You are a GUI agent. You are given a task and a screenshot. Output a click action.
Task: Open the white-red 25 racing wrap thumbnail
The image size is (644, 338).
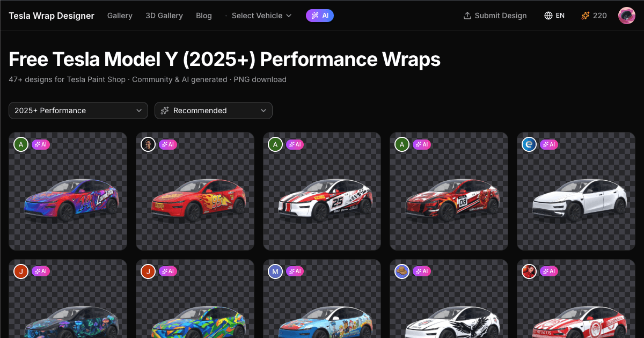pos(322,192)
